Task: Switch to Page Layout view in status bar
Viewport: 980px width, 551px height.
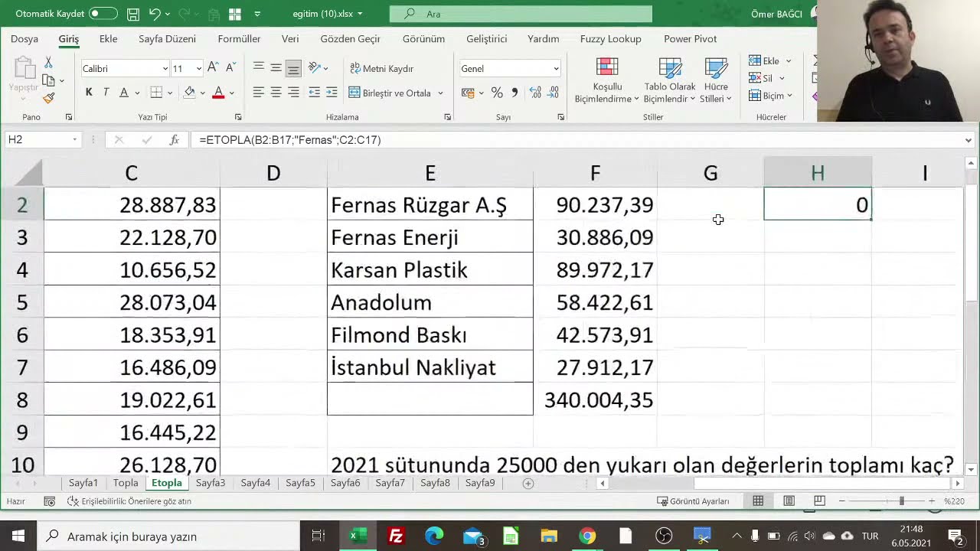Action: coord(789,500)
